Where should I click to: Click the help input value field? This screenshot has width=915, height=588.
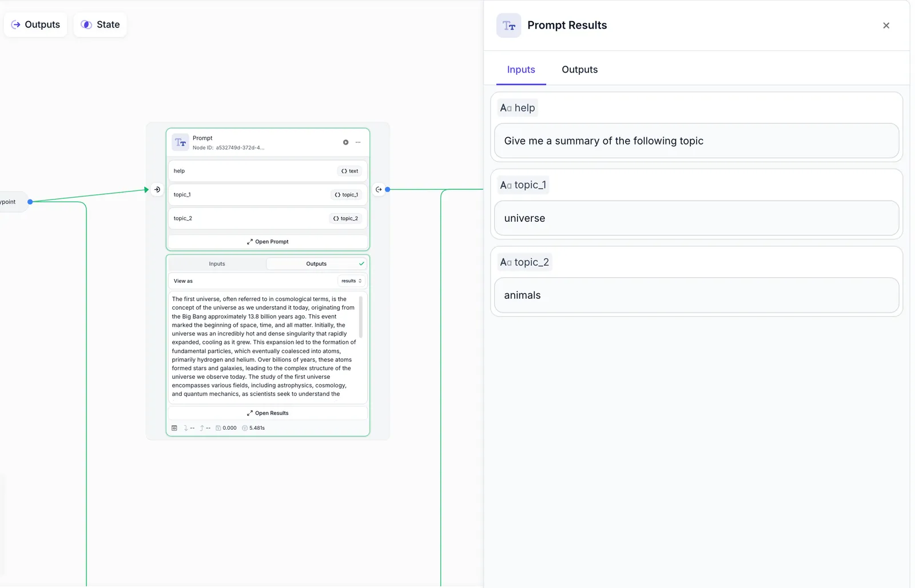697,141
